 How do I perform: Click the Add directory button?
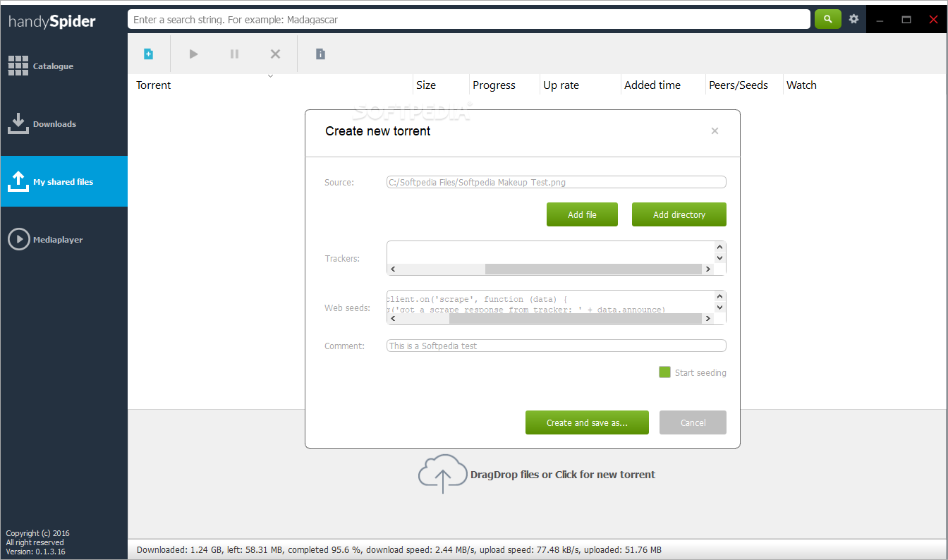pos(679,214)
